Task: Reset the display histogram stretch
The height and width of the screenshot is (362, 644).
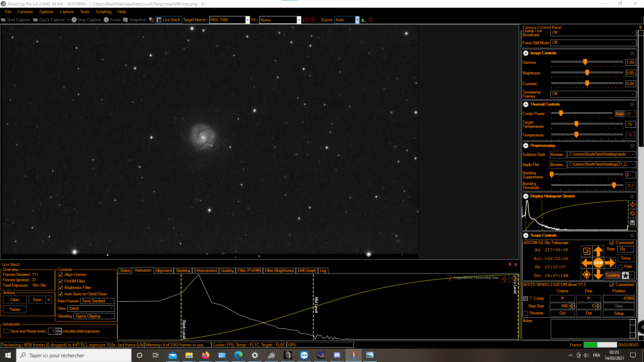Action: pos(632,214)
